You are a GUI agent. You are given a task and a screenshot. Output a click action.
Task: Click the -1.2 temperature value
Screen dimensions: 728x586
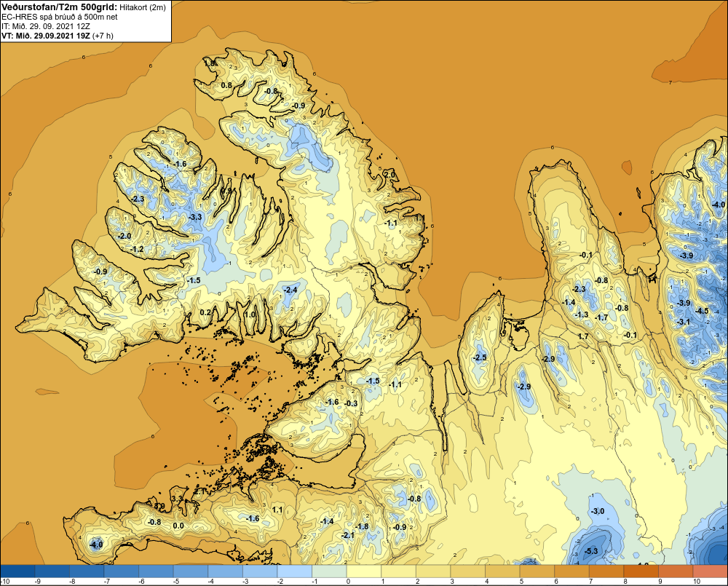pyautogui.click(x=138, y=250)
